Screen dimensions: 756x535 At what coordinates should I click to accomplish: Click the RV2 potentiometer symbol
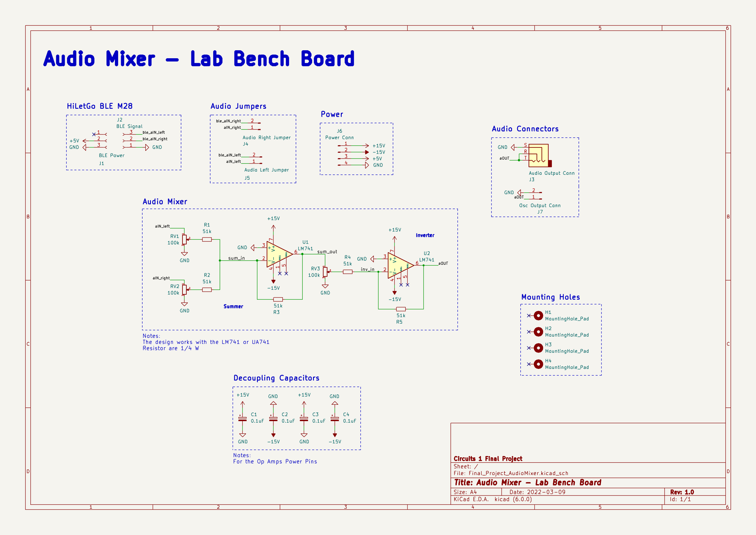185,290
